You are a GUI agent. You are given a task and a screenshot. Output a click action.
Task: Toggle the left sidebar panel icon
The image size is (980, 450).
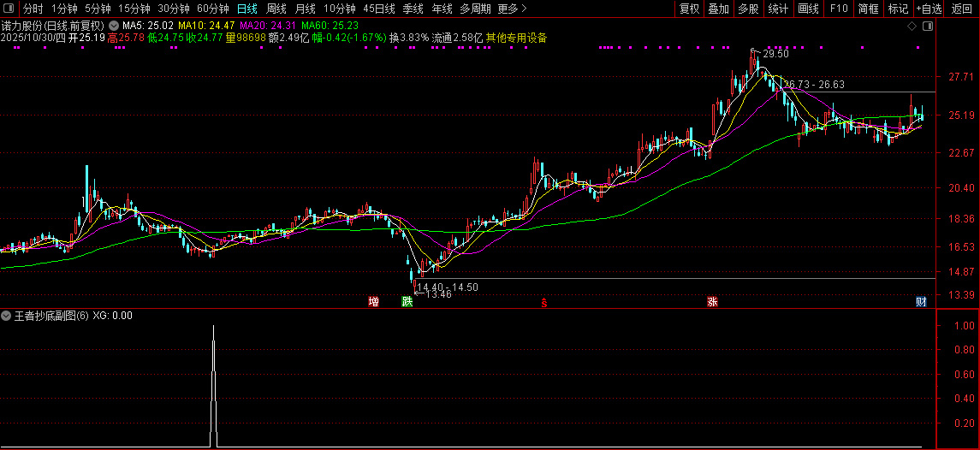coord(9,9)
